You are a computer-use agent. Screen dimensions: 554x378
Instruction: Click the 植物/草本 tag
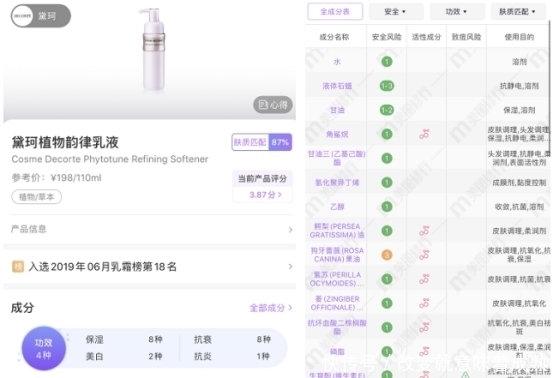click(36, 197)
